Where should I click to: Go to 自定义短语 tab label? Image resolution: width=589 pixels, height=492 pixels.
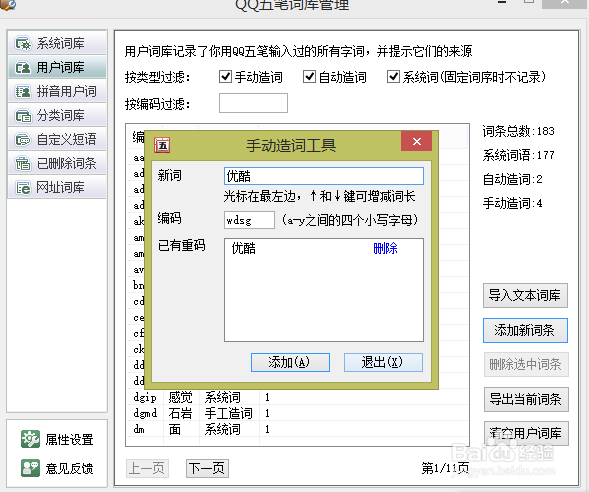66,140
